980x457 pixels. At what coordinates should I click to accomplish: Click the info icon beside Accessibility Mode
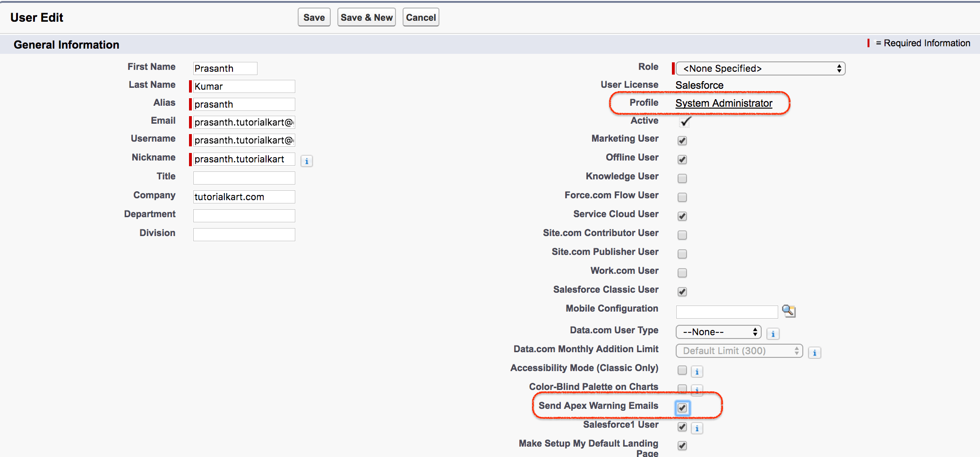pyautogui.click(x=697, y=372)
